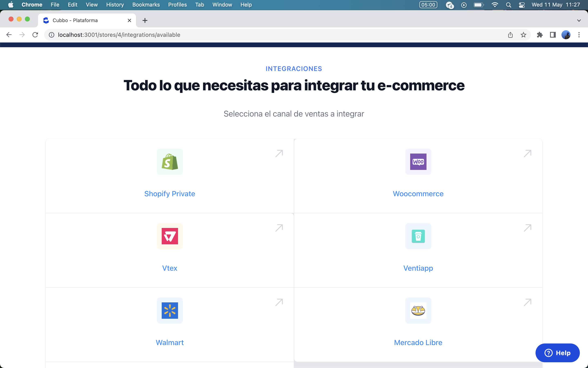Image resolution: width=588 pixels, height=368 pixels.
Task: Click the battery status icon
Action: (x=479, y=5)
